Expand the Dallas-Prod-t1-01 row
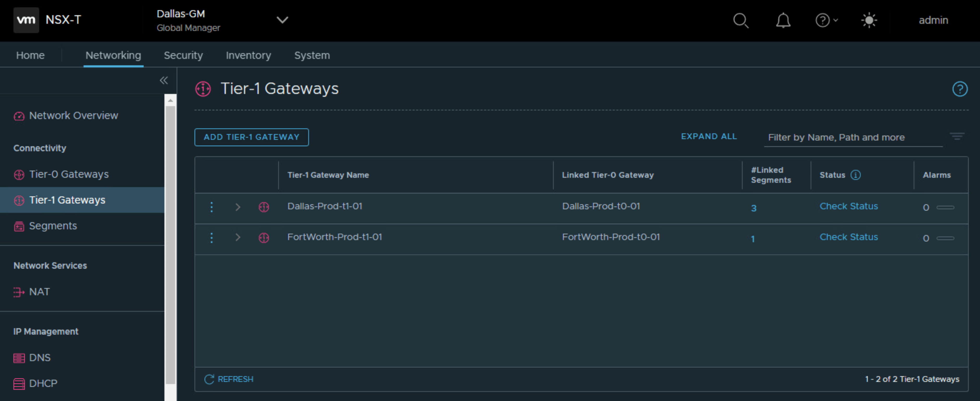980x401 pixels. click(237, 207)
